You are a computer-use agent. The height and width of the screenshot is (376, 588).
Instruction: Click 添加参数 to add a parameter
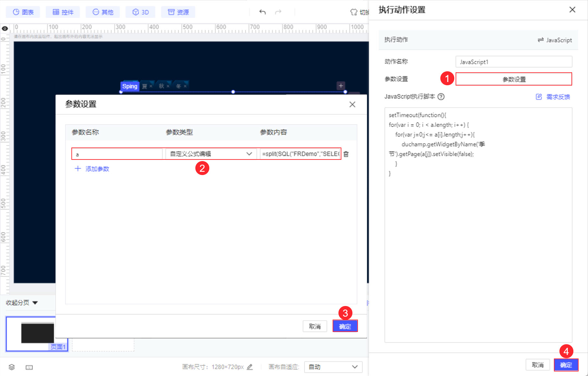coord(92,169)
